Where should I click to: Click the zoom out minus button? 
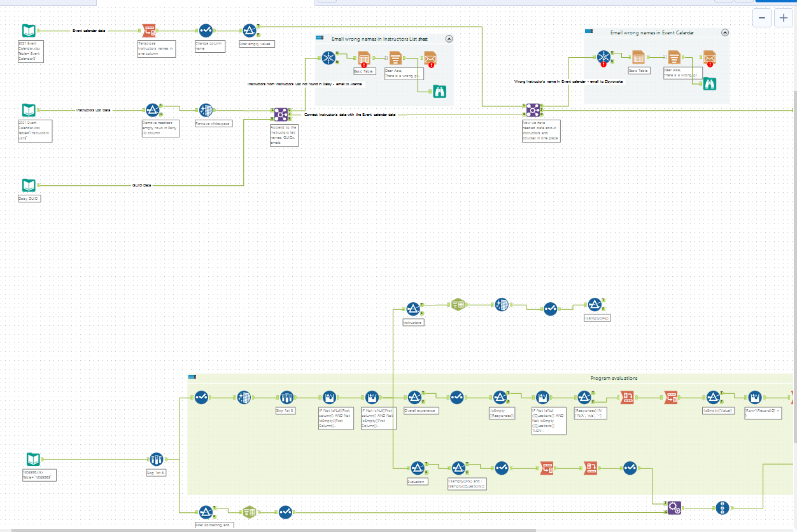point(762,18)
